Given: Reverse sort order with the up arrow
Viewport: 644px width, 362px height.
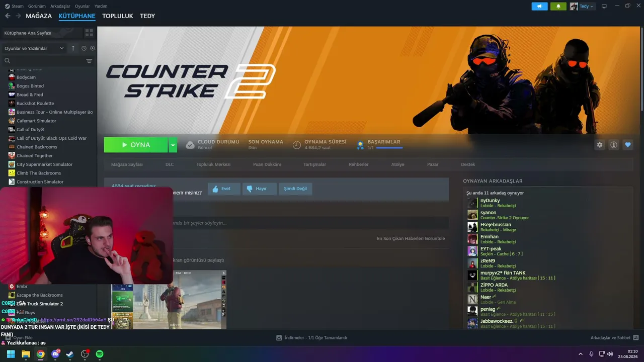Looking at the screenshot, I should [73, 48].
